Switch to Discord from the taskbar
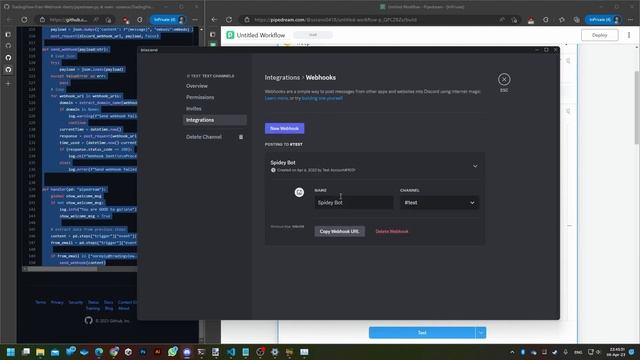The height and width of the screenshot is (360, 640). click(187, 352)
